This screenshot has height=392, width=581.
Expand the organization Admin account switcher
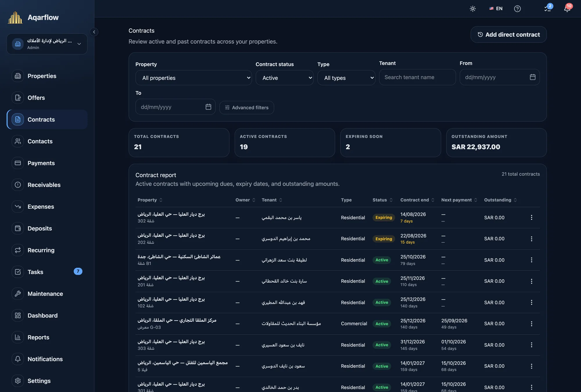pyautogui.click(x=47, y=44)
